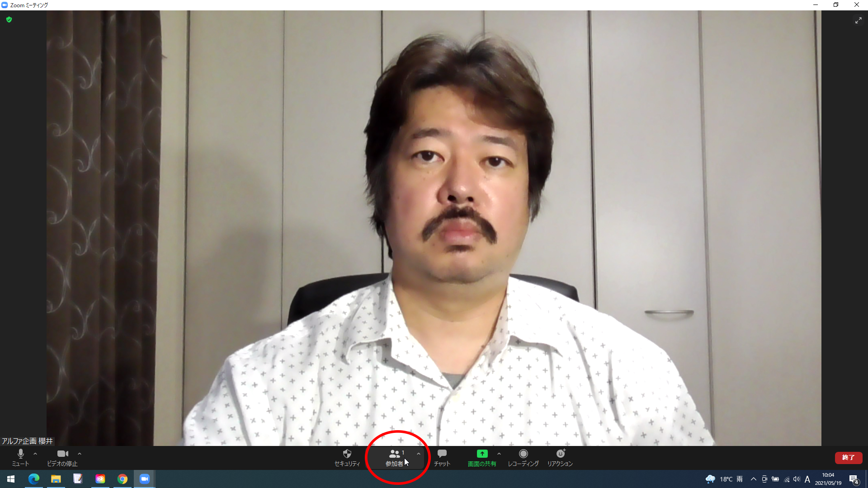
Task: Open File Explorer from the taskbar
Action: point(56,479)
